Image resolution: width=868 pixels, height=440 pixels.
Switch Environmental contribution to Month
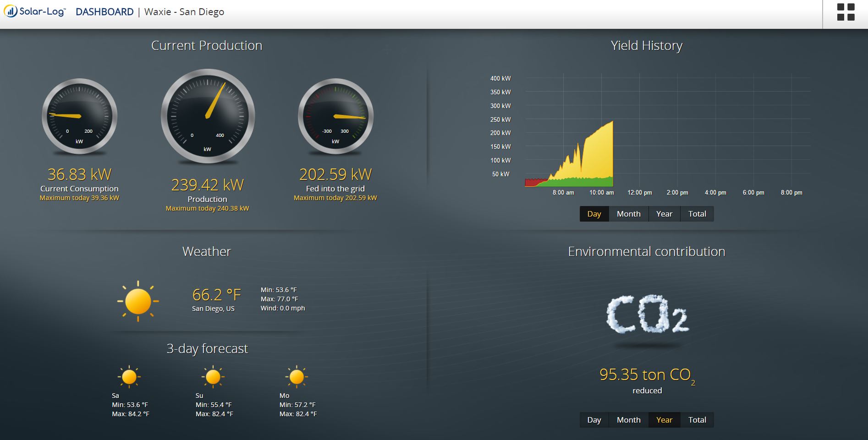click(x=628, y=420)
